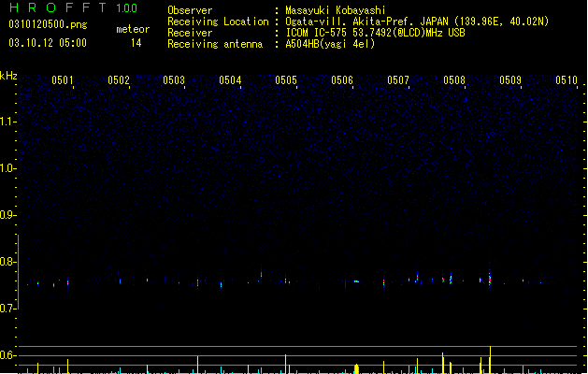588x374 pixels.
Task: Click the 0.9 kHz axis label
Action: coord(7,215)
